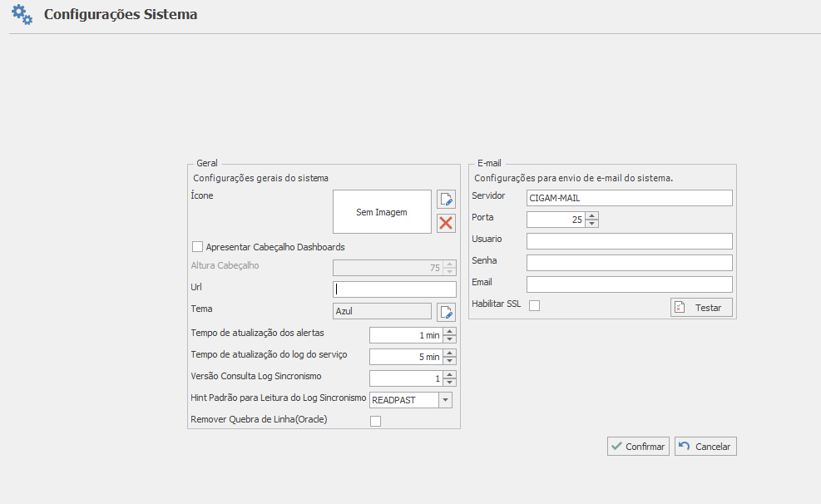Enable Apresentar Cabeçalho Dashboards checkbox
This screenshot has height=504, width=821.
(198, 247)
